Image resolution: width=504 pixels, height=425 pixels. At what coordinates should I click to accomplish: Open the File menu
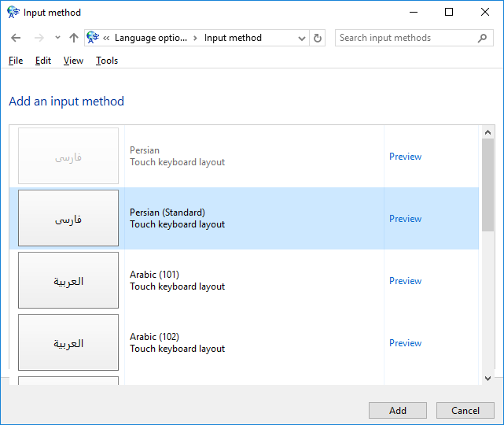[x=16, y=61]
